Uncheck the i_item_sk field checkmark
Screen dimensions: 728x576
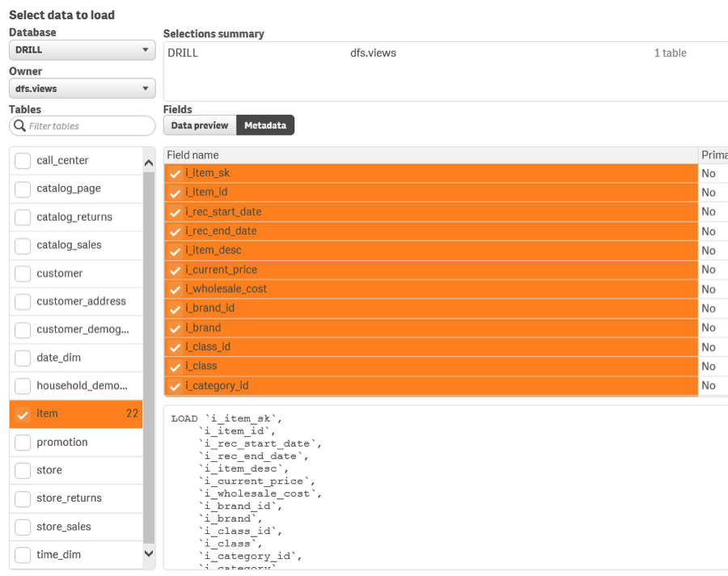174,173
